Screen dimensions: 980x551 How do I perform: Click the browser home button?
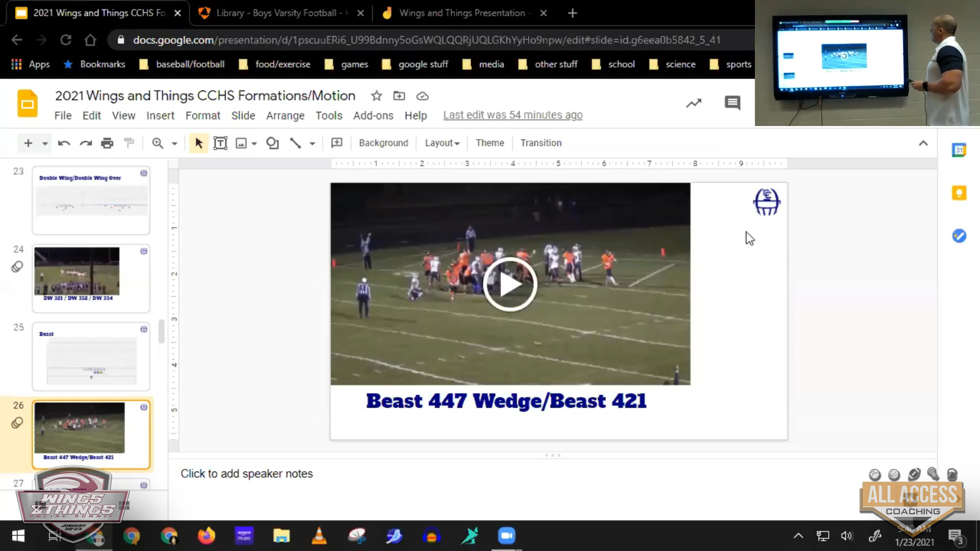tap(90, 40)
